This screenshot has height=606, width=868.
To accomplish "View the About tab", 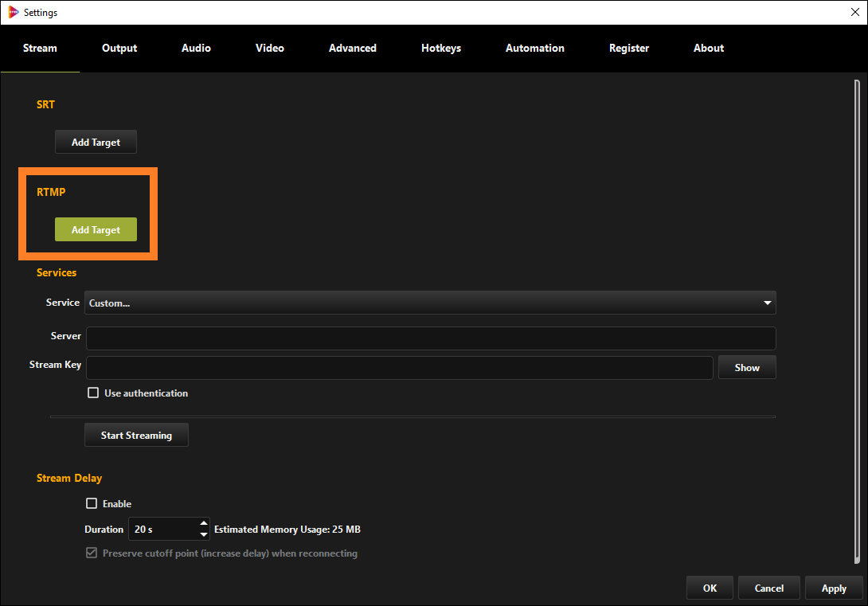I will pos(709,48).
